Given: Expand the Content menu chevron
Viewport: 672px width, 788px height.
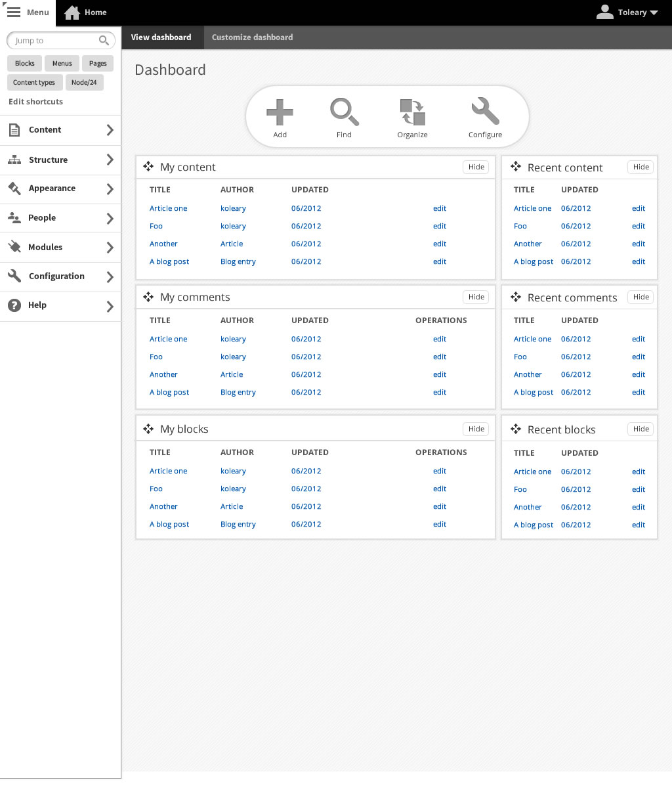Looking at the screenshot, I should [x=110, y=130].
